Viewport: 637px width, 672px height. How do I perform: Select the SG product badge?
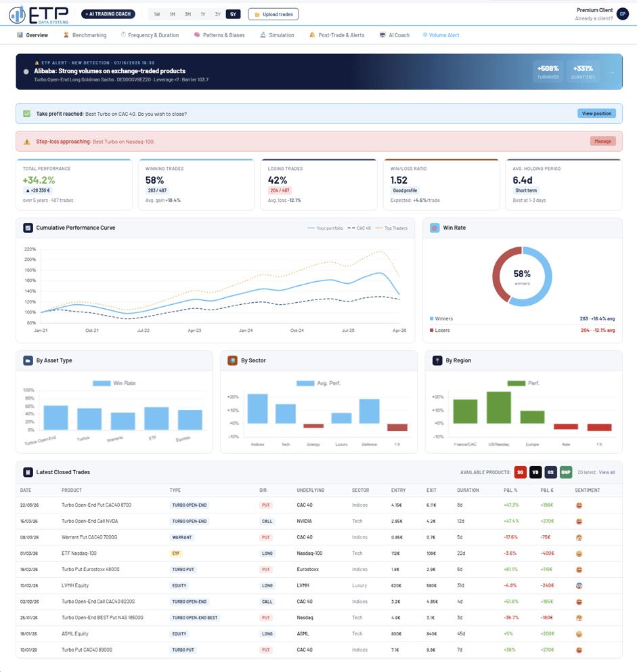click(520, 472)
